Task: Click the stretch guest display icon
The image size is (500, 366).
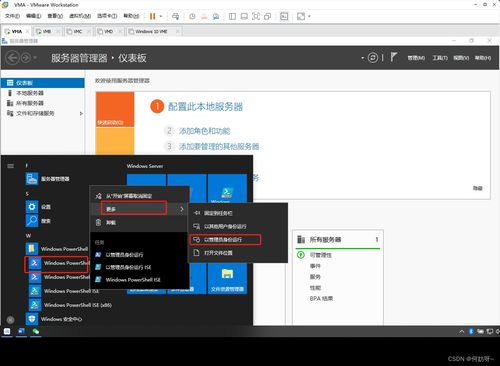Action: pyautogui.click(x=301, y=16)
